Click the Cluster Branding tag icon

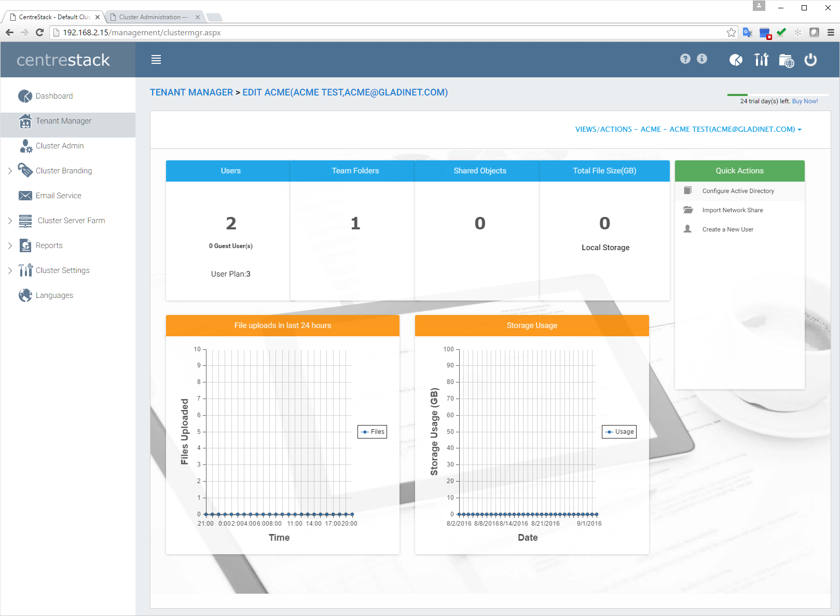tap(25, 170)
